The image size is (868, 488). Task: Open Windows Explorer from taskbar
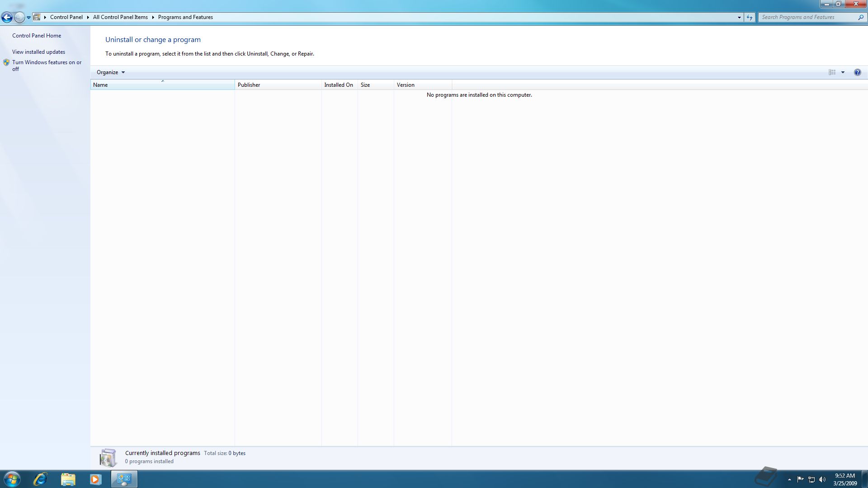[x=68, y=479]
